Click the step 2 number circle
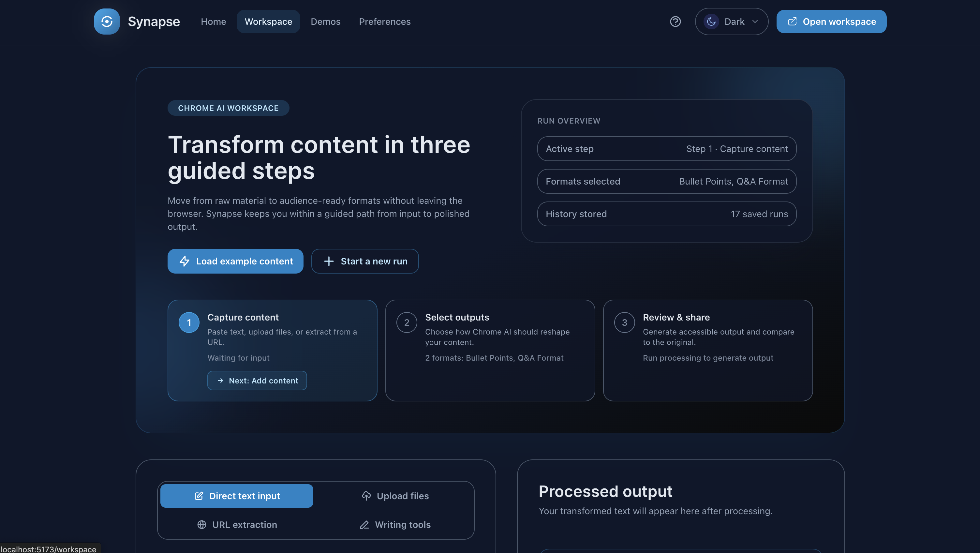This screenshot has width=980, height=553. tap(406, 322)
